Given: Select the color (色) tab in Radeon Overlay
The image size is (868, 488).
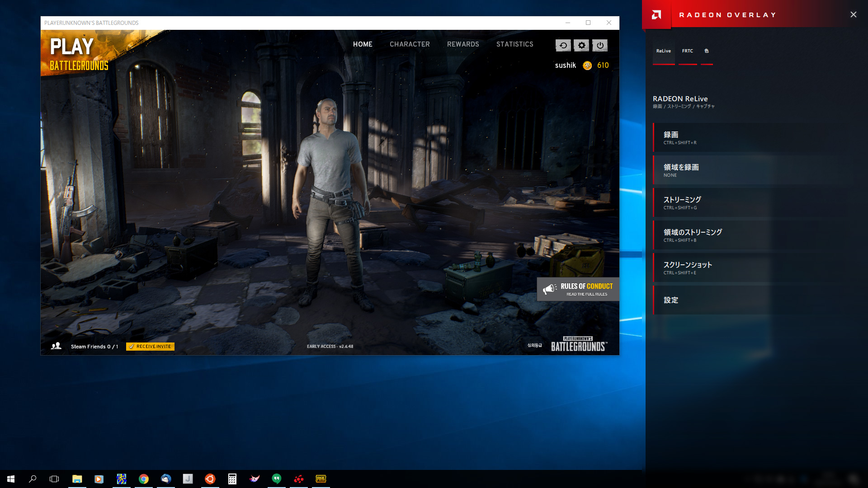Looking at the screenshot, I should pos(707,51).
